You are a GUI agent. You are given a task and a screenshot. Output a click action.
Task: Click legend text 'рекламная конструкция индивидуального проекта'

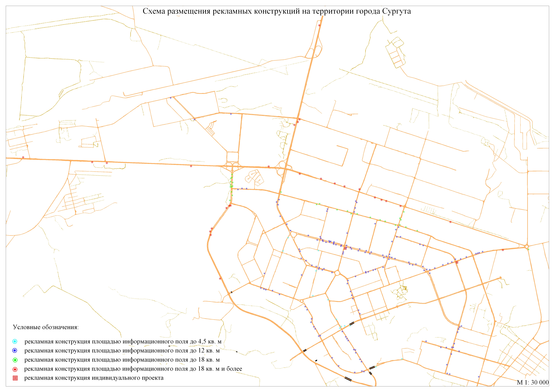tap(94, 378)
